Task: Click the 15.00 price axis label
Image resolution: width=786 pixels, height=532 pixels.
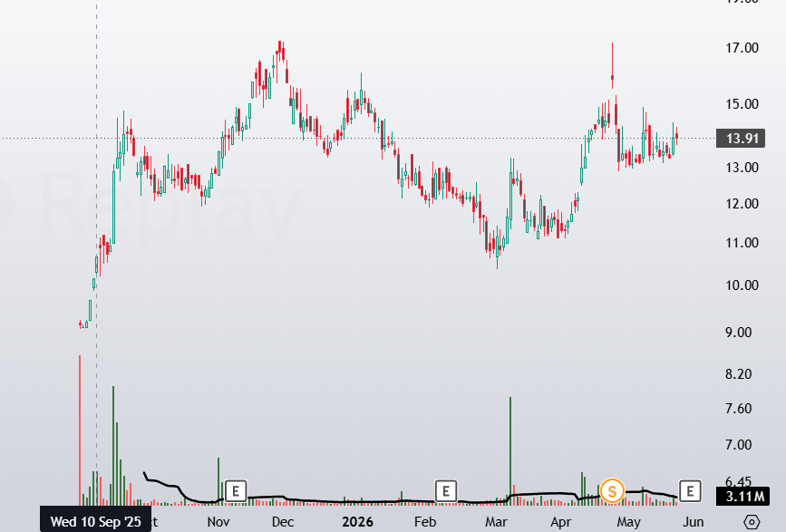Action: coord(742,104)
